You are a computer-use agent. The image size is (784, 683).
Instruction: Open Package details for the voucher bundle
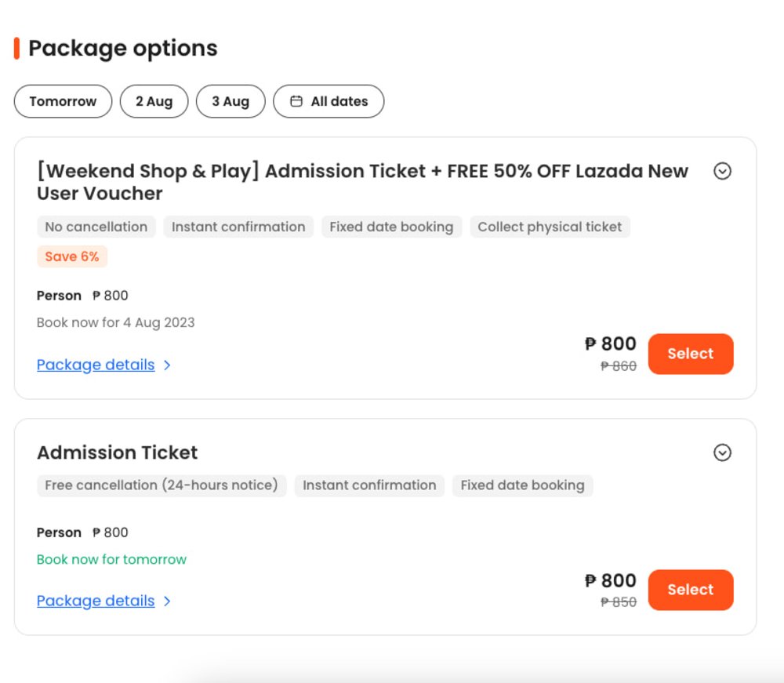click(x=95, y=365)
